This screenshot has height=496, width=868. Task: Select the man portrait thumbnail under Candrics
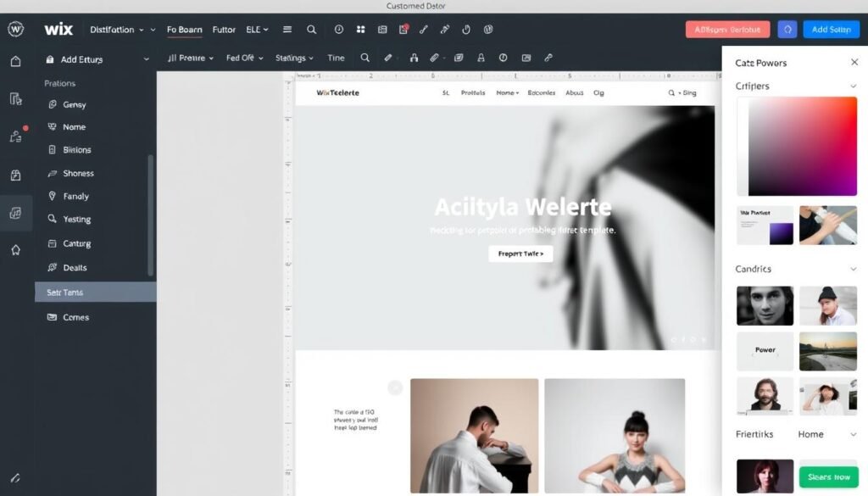[765, 305]
